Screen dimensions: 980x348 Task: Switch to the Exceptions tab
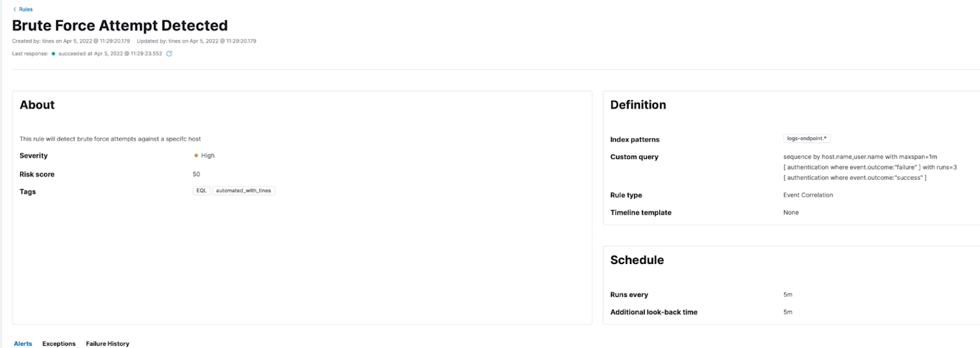pos(59,344)
